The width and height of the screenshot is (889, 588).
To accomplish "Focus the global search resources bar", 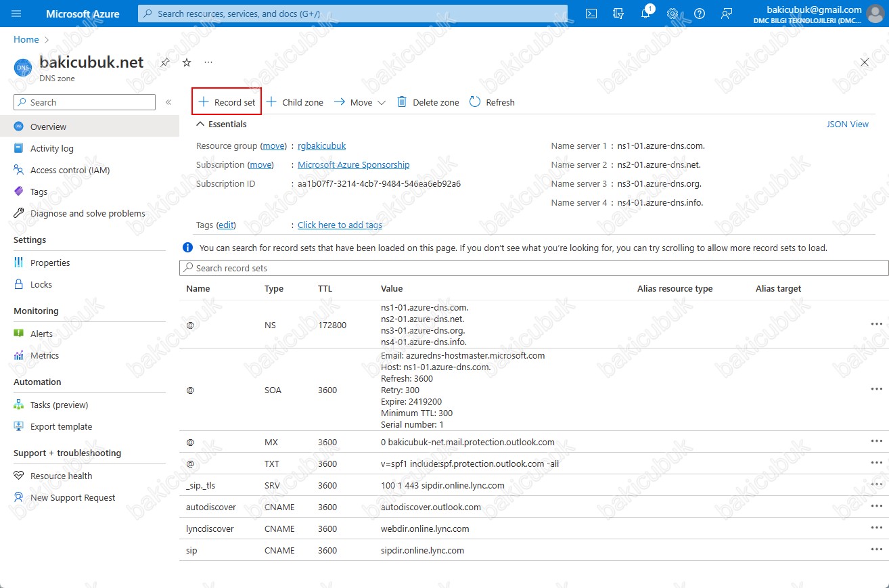I will pos(352,14).
